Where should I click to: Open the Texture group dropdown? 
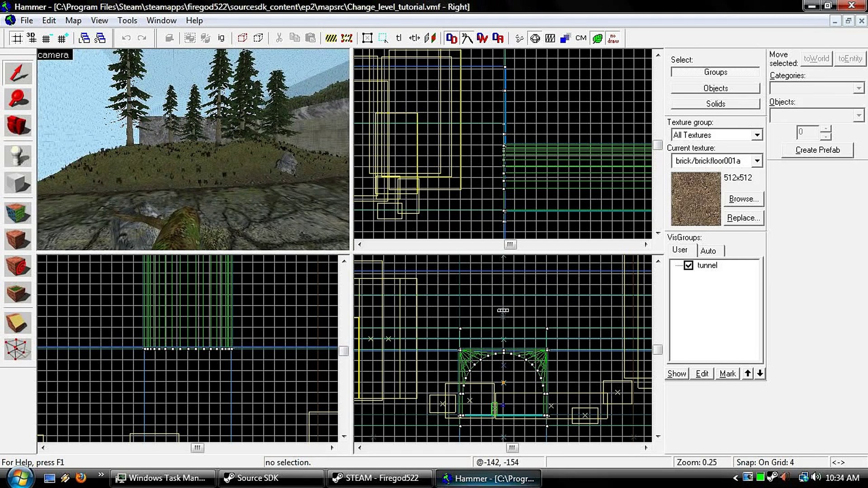coord(757,135)
